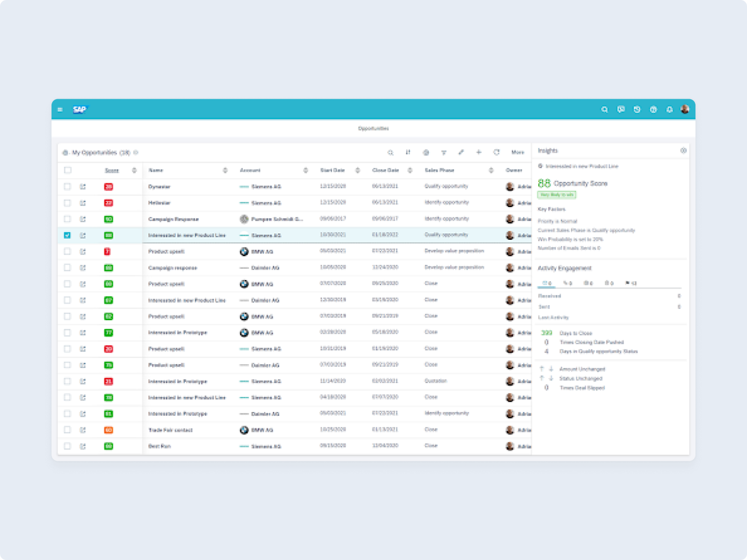Toggle the select-all checkbox in header row

(68, 170)
